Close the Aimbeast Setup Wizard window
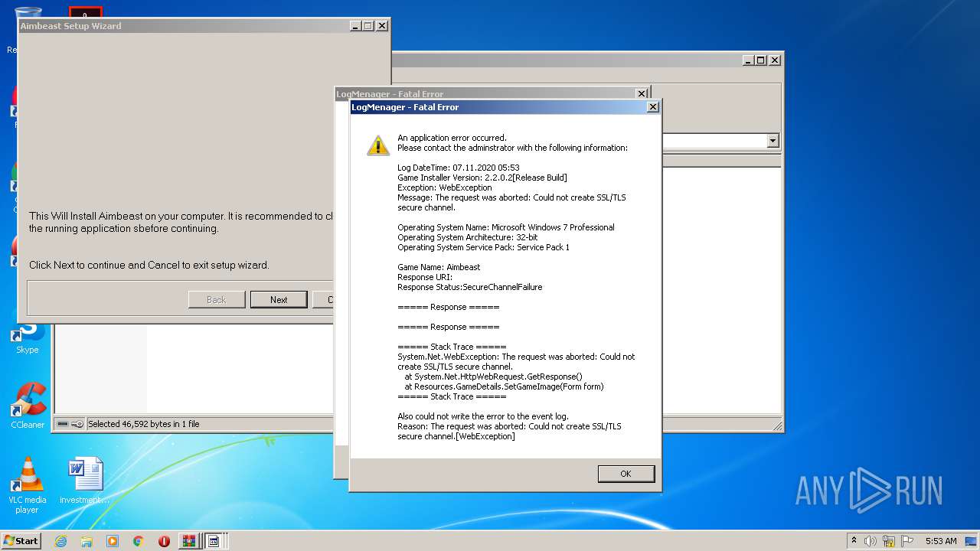 (381, 25)
